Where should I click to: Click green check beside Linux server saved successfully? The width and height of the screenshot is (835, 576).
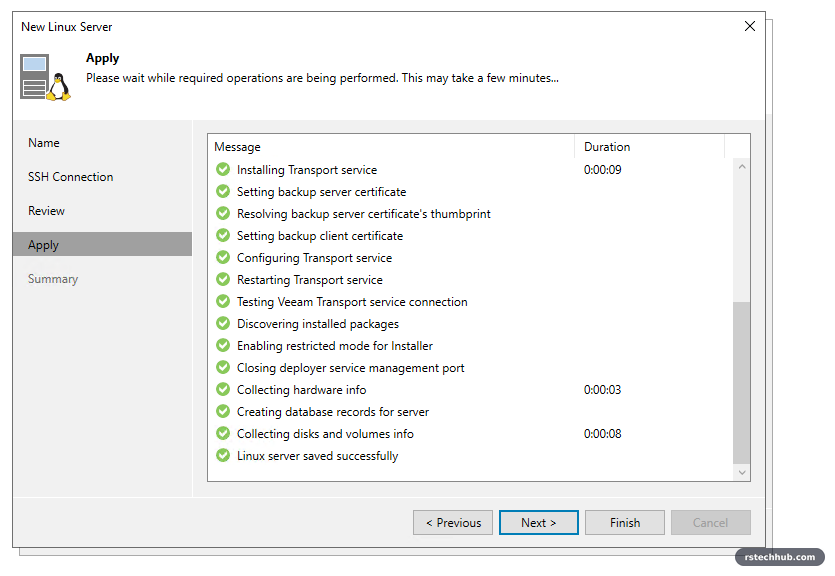point(223,455)
